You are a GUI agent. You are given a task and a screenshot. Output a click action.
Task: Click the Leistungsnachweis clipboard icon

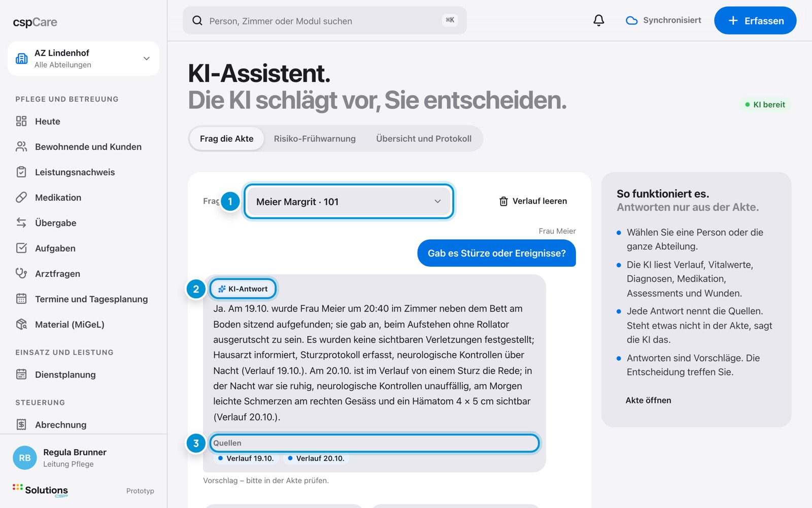pyautogui.click(x=21, y=172)
